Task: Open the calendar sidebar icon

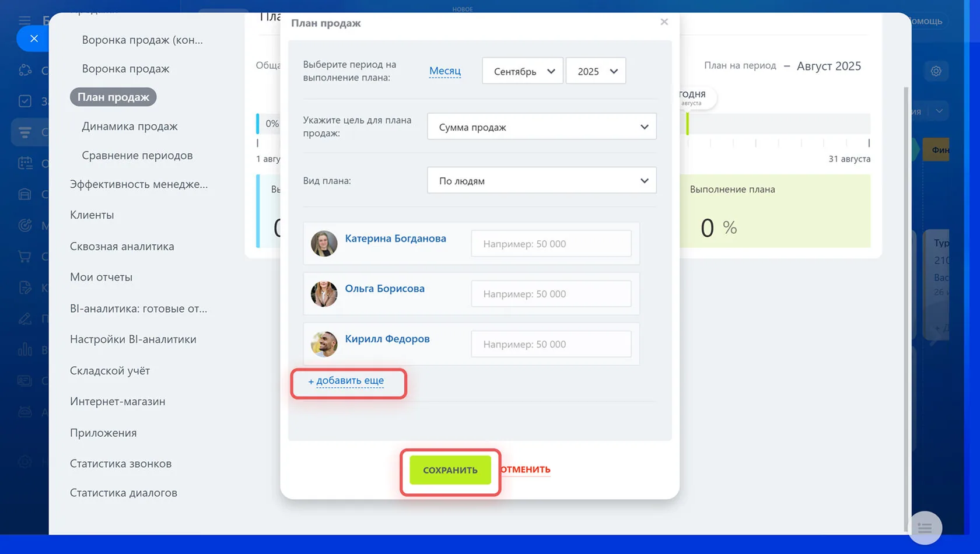Action: click(x=25, y=163)
